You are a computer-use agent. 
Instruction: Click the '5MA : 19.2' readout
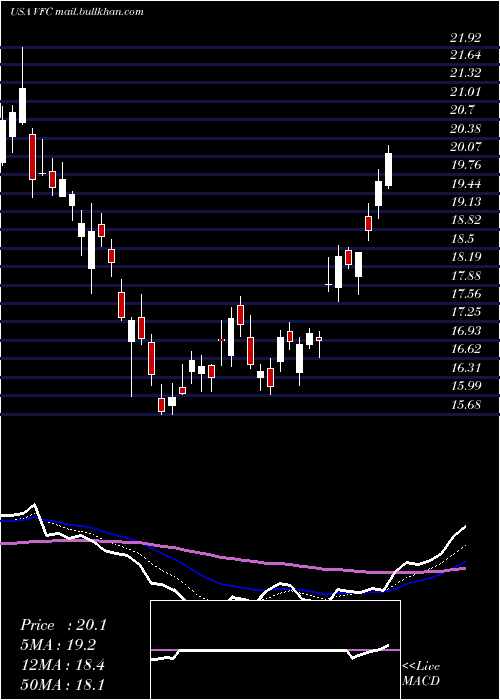pos(58,645)
